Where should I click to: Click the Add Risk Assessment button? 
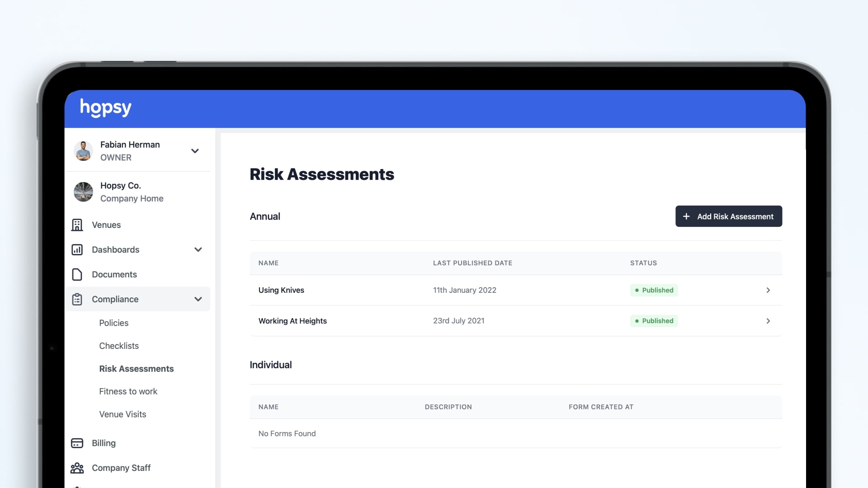click(728, 216)
